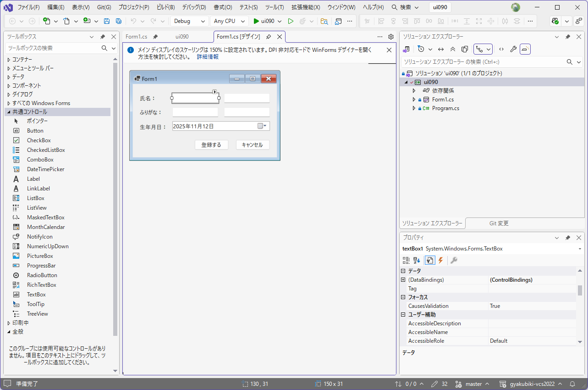Select the RadioButton control in the toolbox

click(42, 275)
